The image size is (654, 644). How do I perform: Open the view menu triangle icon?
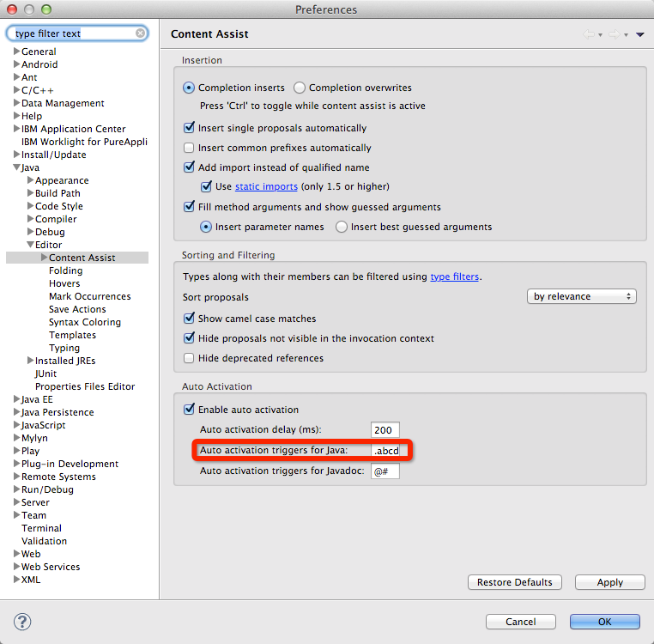tap(639, 34)
